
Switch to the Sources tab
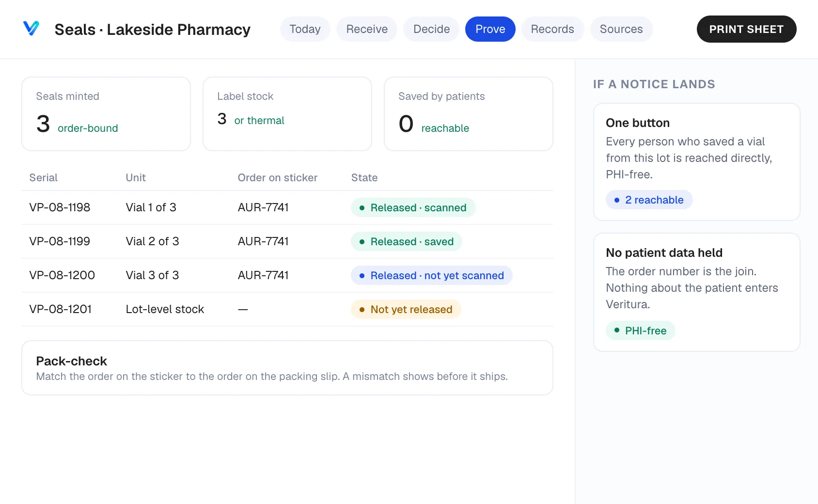pyautogui.click(x=621, y=29)
